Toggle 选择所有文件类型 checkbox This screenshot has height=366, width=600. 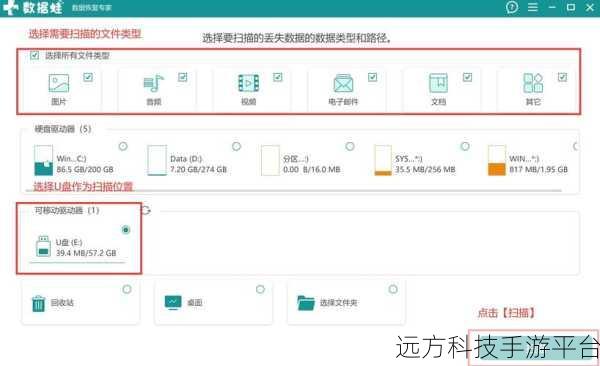[x=34, y=56]
